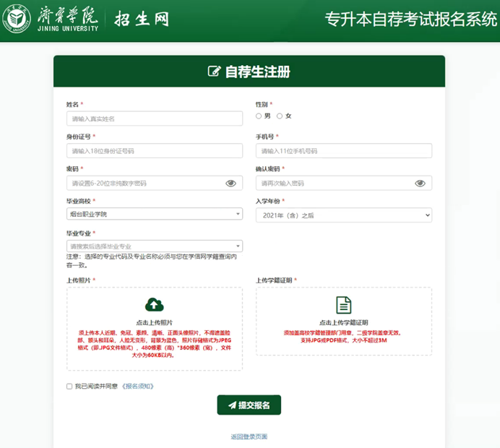Click the document icon for enrollment proof upload
Image resolution: width=500 pixels, height=448 pixels.
(344, 304)
